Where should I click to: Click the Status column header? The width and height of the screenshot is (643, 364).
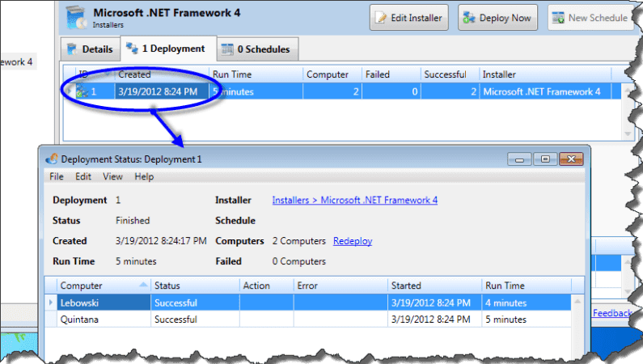(x=195, y=286)
